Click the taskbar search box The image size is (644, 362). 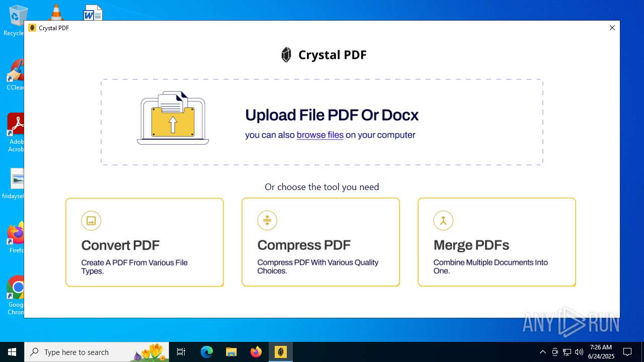point(98,352)
